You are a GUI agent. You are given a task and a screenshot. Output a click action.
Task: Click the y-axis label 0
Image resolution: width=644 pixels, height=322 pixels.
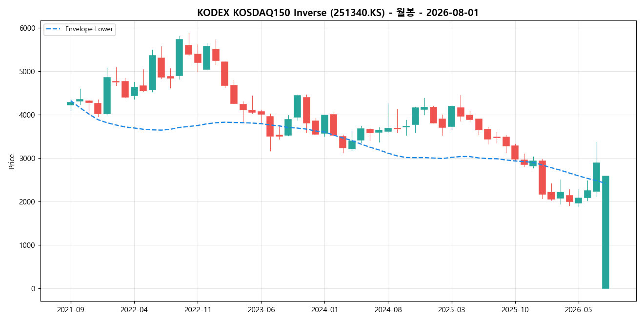34,289
